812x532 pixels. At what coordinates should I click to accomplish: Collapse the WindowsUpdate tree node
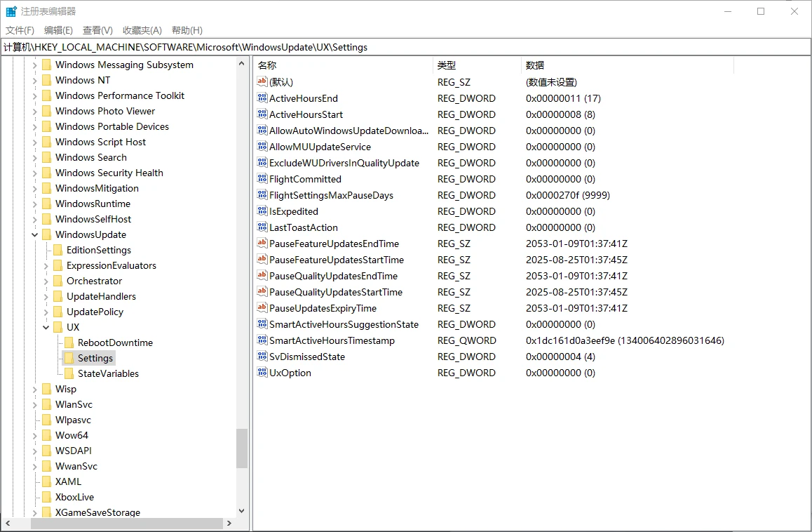[34, 234]
